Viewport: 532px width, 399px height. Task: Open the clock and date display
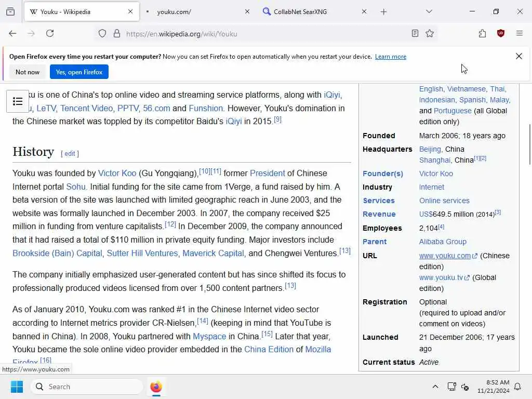[x=493, y=387]
